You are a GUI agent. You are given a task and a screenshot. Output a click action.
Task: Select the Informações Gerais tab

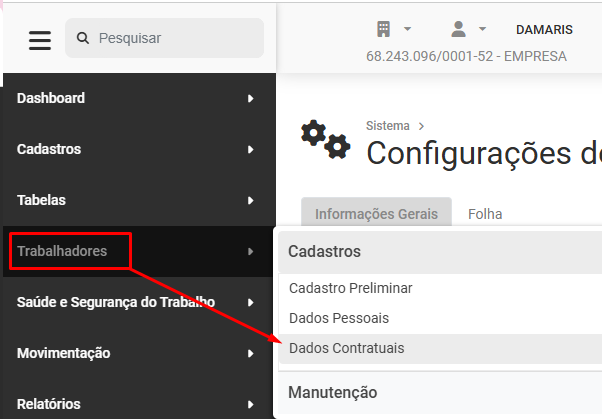point(376,212)
